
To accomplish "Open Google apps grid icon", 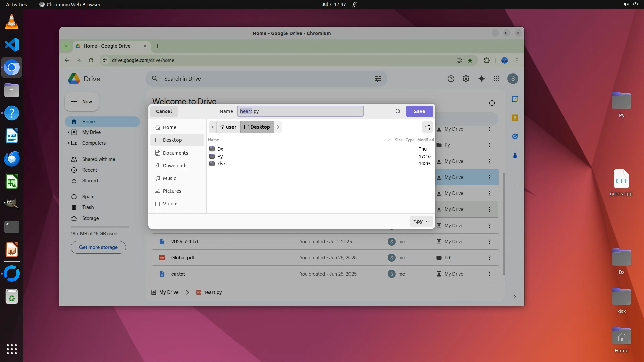I will coord(497,79).
